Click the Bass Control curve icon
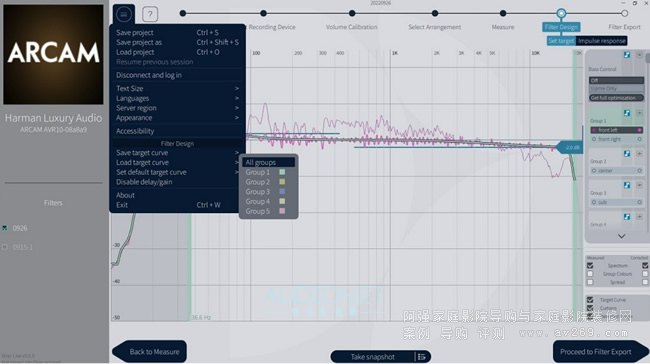This screenshot has width=650, height=364. (627, 55)
